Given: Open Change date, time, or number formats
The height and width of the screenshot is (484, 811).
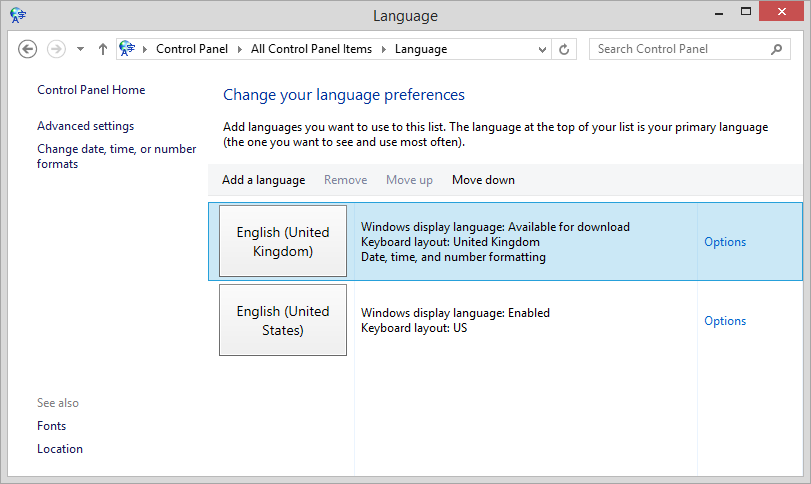Looking at the screenshot, I should tap(116, 156).
